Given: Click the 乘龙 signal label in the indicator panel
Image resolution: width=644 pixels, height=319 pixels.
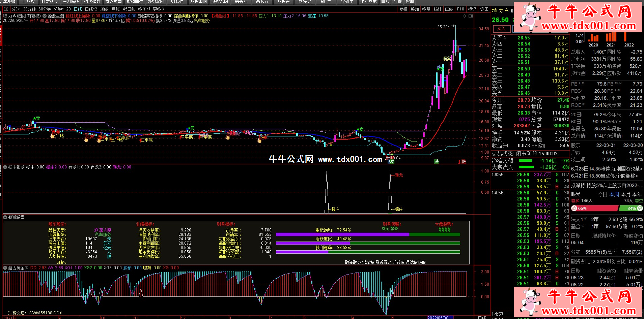Looking at the screenshot, I should click(399, 175).
